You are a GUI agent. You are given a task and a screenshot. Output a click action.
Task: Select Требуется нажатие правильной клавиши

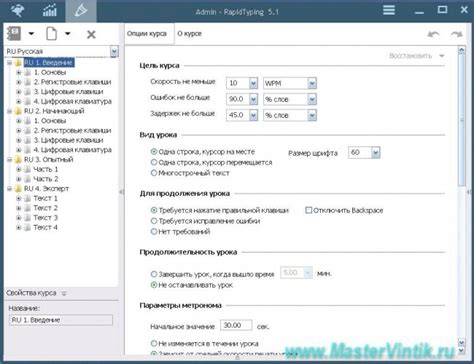pos(154,210)
